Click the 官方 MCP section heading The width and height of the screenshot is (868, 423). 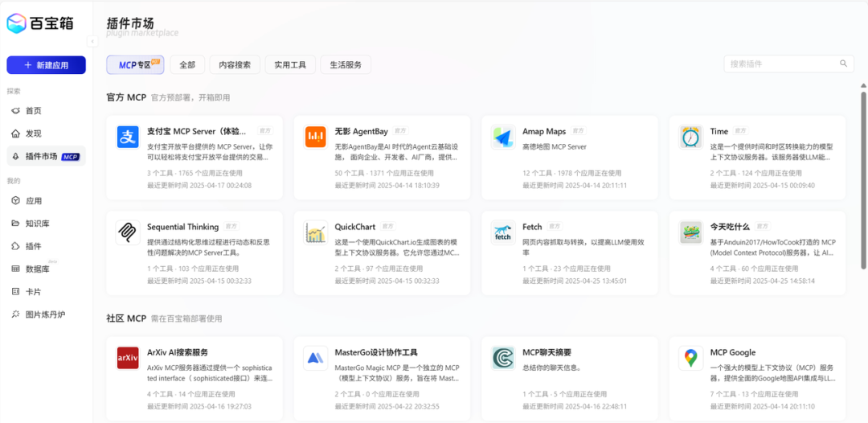[126, 97]
